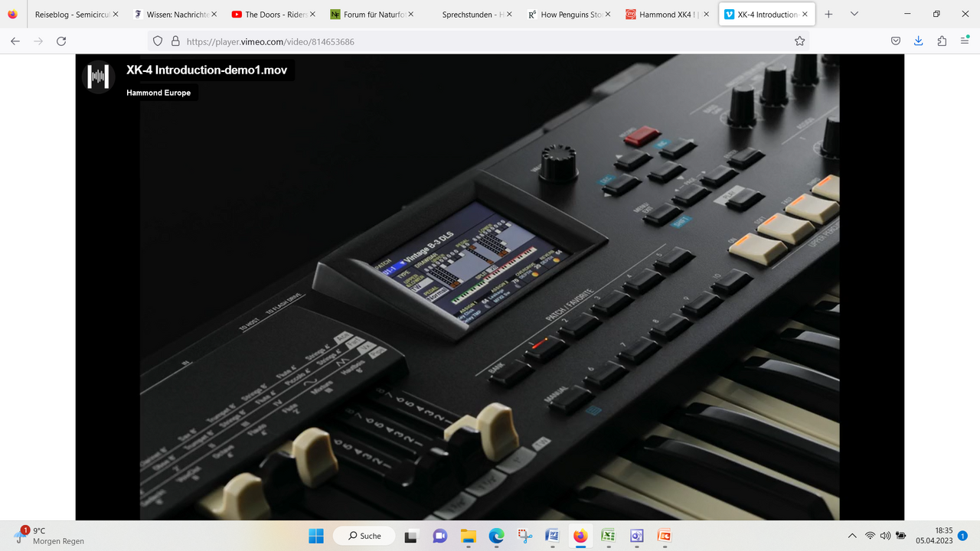Image resolution: width=980 pixels, height=551 pixels.
Task: Close the Forum für Naturfo tab
Action: coord(411,15)
